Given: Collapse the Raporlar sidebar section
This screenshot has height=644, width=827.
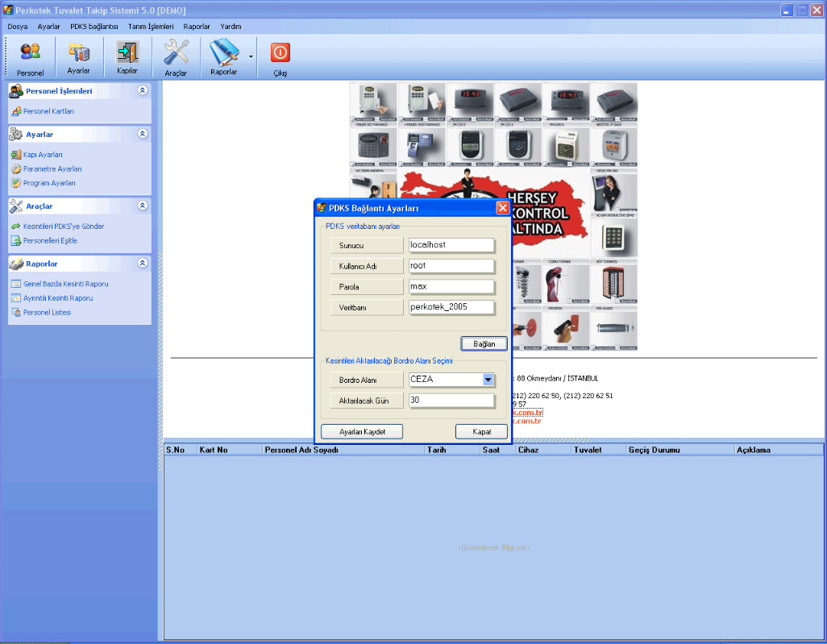Looking at the screenshot, I should click(x=143, y=264).
